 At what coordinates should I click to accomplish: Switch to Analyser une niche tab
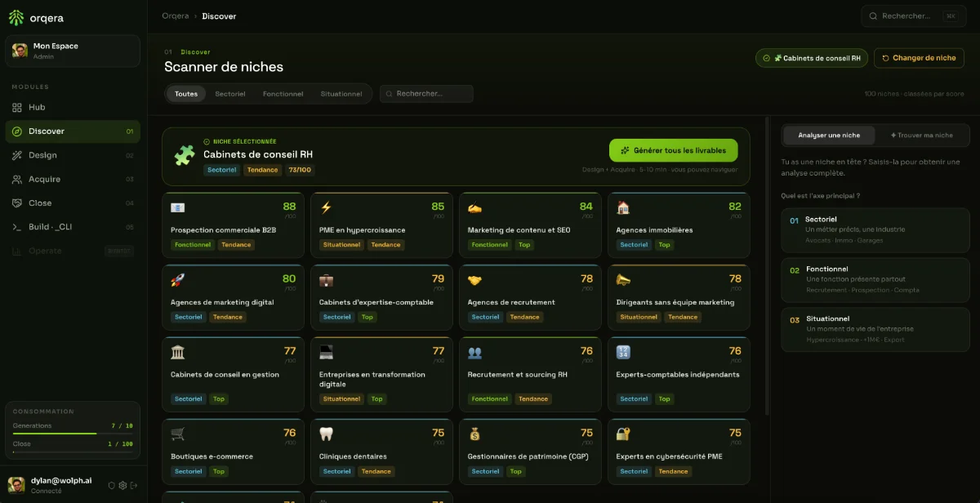[x=828, y=136]
